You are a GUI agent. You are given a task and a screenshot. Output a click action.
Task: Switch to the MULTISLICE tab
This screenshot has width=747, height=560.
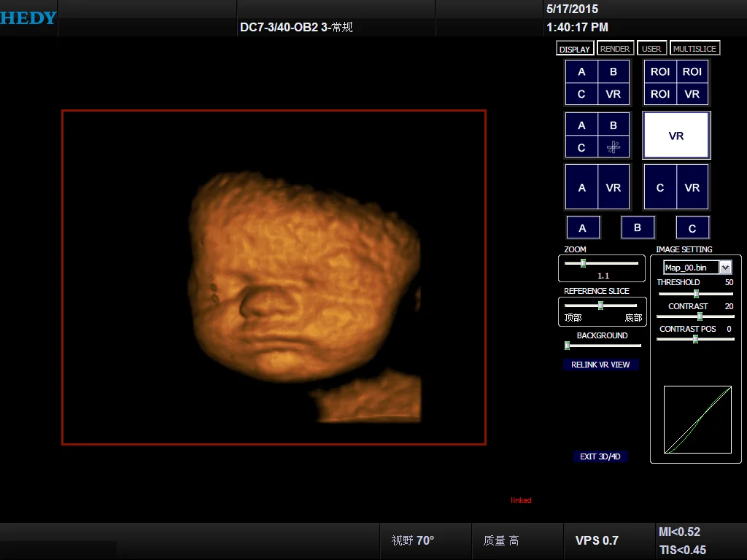pos(694,49)
